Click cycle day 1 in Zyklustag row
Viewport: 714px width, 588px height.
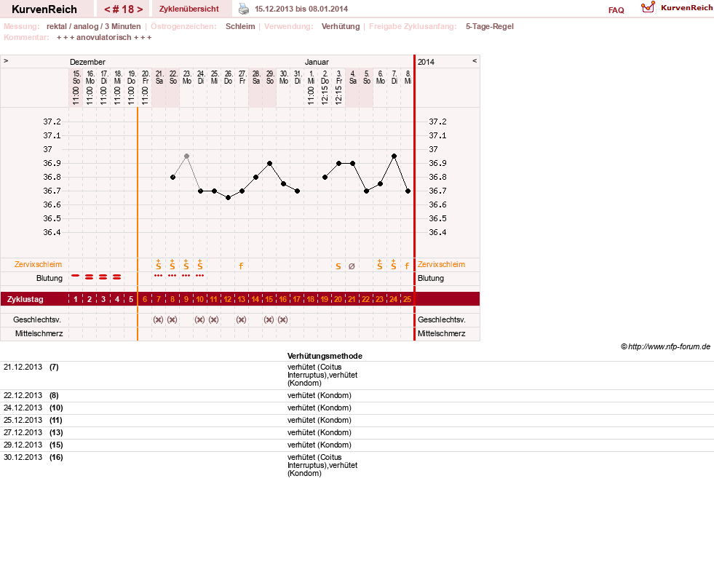pos(76,299)
